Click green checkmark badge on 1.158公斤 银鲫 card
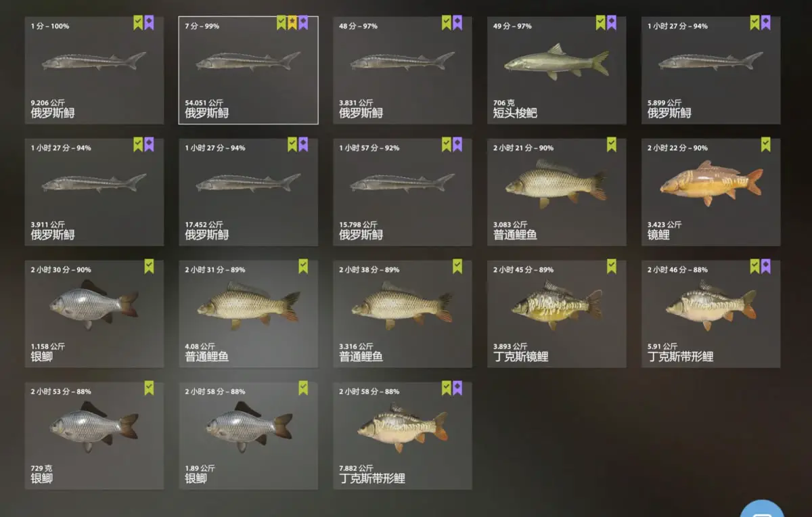The height and width of the screenshot is (517, 812). click(x=149, y=267)
